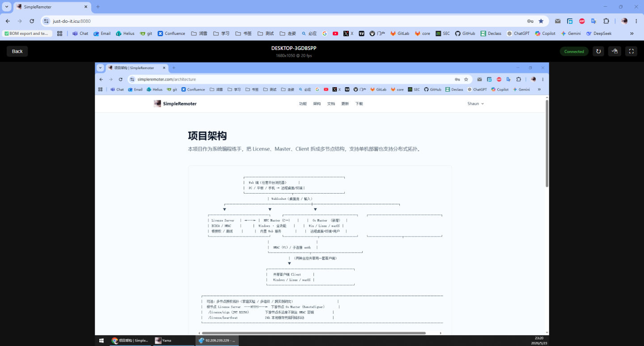Click the green Connected status badge
The width and height of the screenshot is (644, 346).
(574, 51)
